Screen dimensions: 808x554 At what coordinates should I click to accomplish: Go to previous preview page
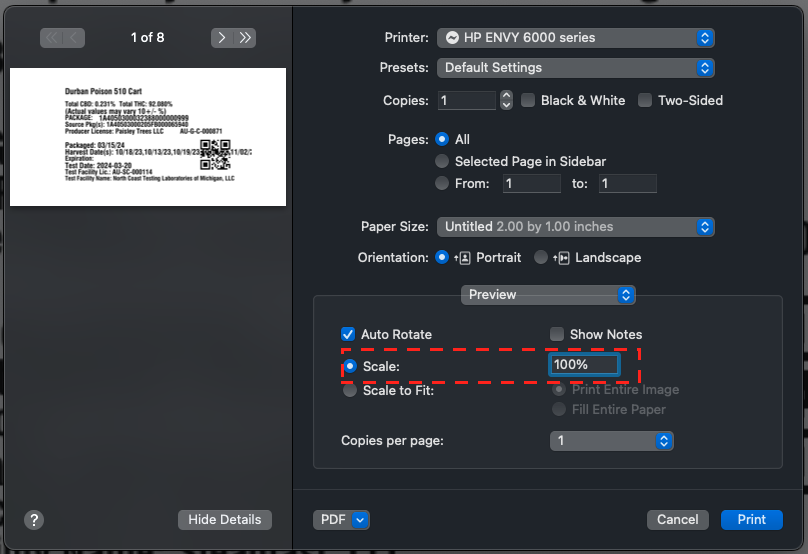click(74, 38)
